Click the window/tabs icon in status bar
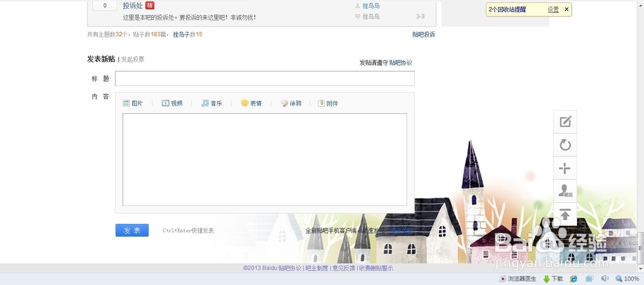Screen dimensions: 644x285 coord(590,279)
